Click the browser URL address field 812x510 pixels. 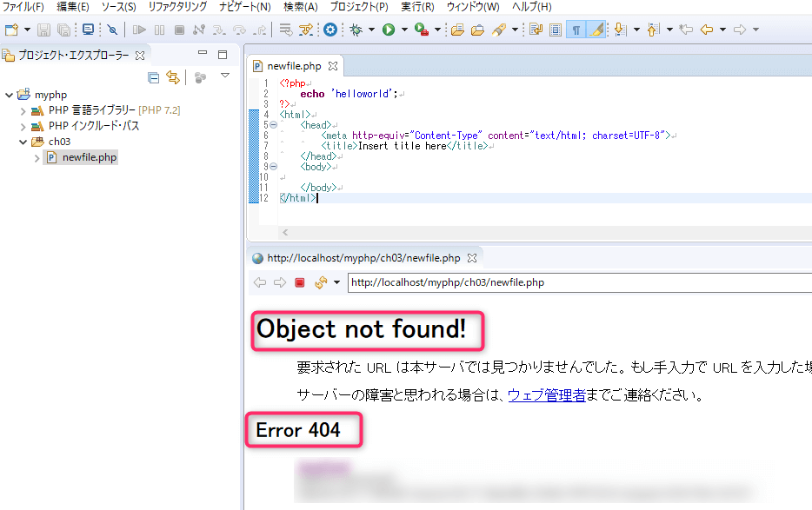[x=574, y=282]
